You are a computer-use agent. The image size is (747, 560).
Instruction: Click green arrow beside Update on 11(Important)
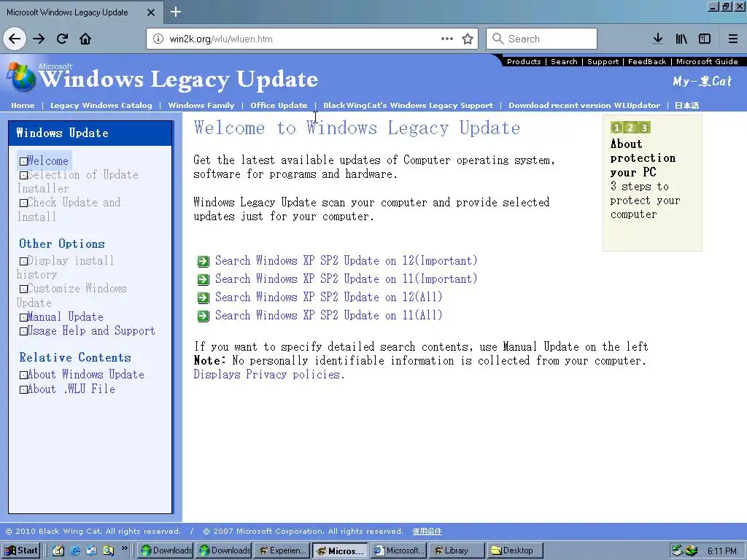tap(204, 279)
